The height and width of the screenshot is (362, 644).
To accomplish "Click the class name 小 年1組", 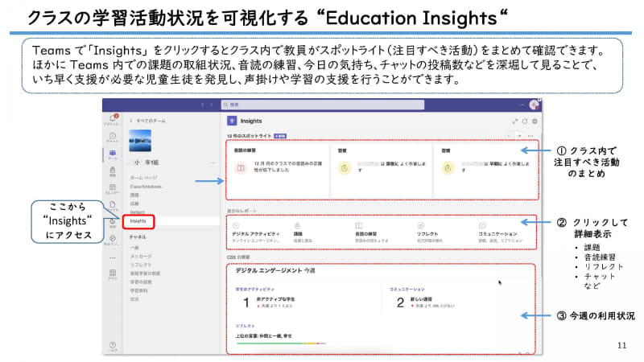I will point(147,162).
